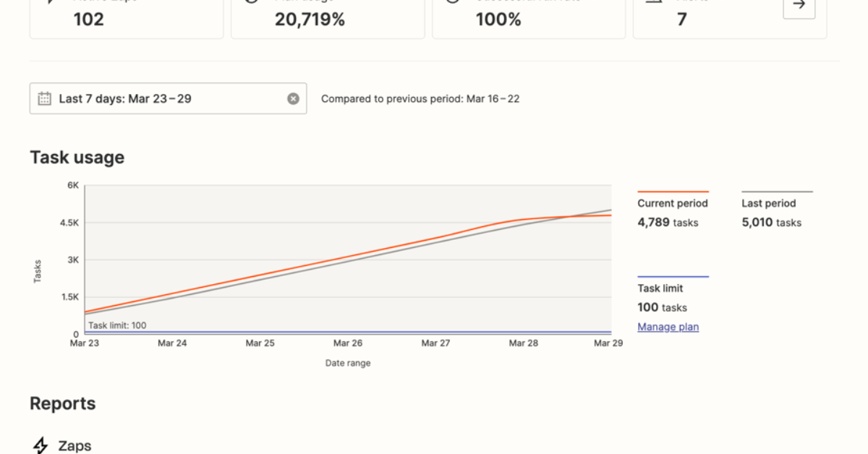Click the Zaps lightning bolt icon under Reports

pos(41,445)
